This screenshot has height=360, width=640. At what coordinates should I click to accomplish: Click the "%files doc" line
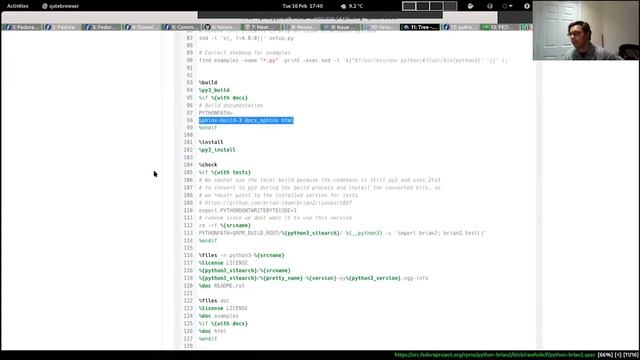[x=214, y=300]
